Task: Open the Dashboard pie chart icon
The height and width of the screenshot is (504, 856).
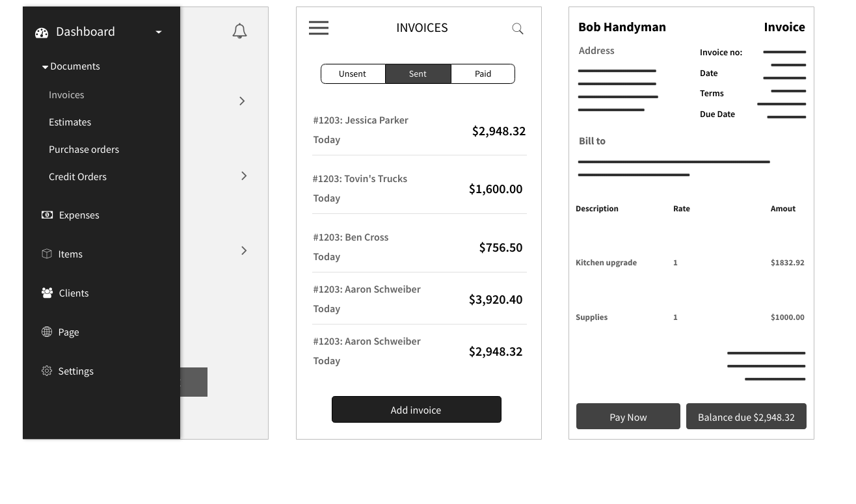Action: pyautogui.click(x=42, y=32)
